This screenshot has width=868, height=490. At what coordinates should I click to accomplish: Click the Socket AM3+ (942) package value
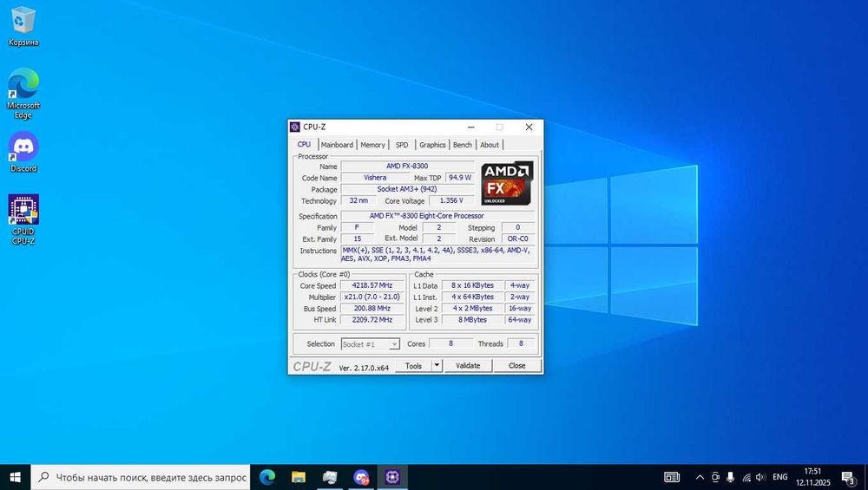[x=407, y=189]
